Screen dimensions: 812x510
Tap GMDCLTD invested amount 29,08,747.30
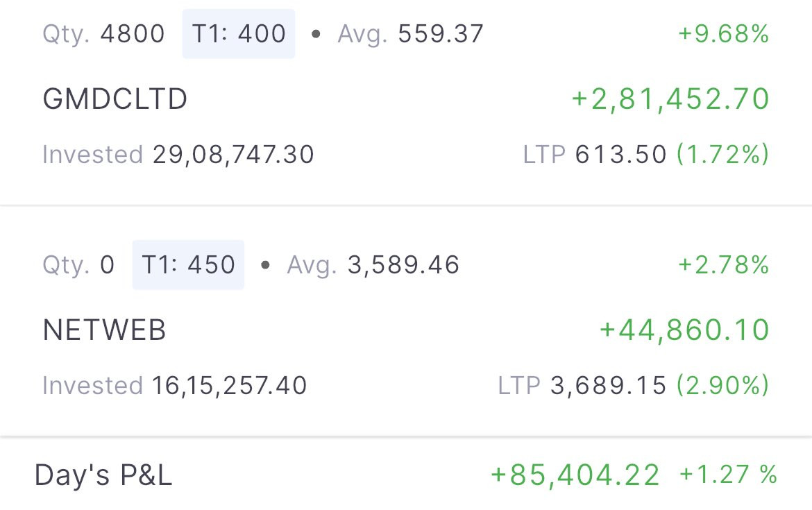234,154
